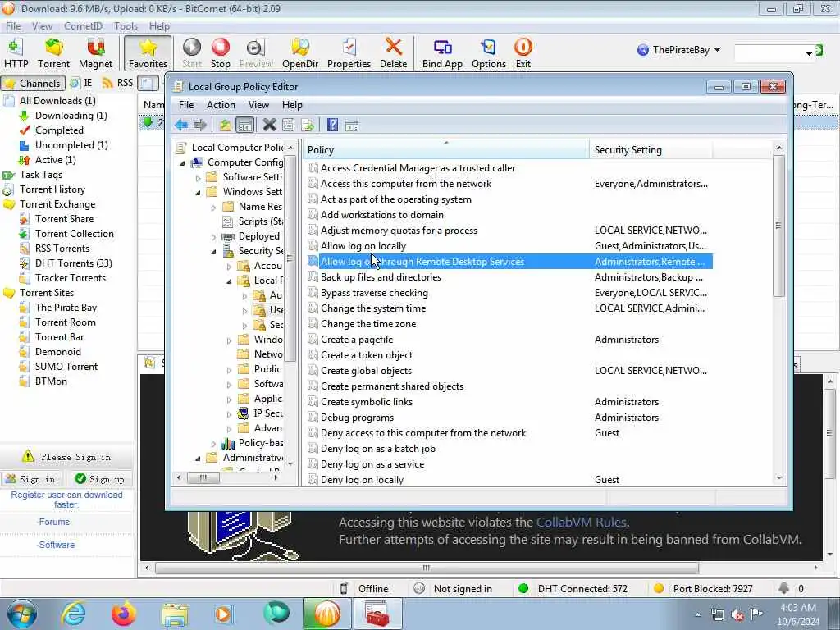Open BitComet Options icon

coord(489,53)
